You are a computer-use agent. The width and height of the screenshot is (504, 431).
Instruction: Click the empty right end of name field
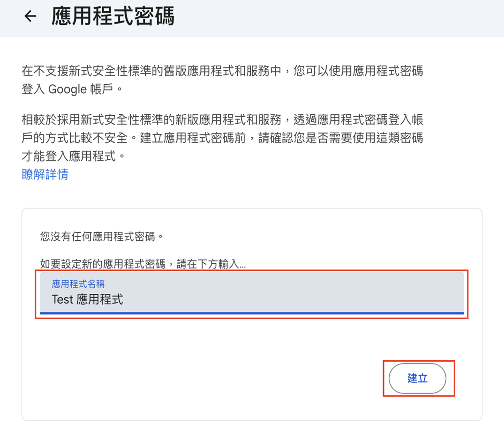[x=422, y=295]
